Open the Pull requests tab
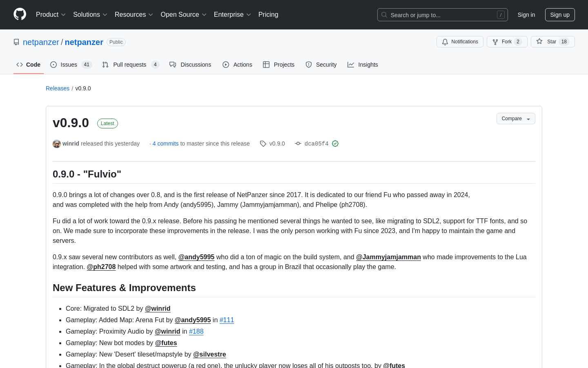588x368 pixels. [x=131, y=65]
